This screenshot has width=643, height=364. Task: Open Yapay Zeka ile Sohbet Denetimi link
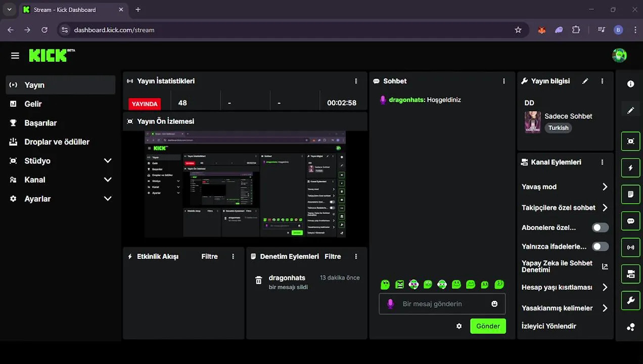[557, 266]
